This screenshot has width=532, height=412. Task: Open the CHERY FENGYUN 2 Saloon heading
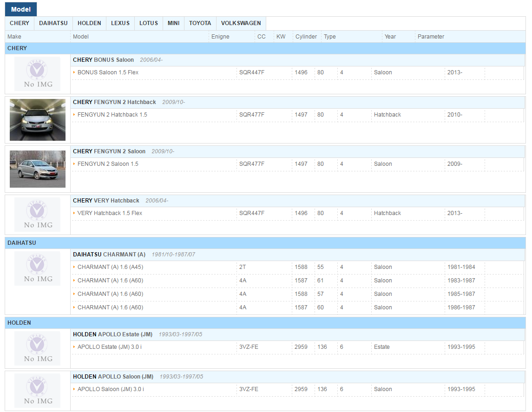click(109, 151)
